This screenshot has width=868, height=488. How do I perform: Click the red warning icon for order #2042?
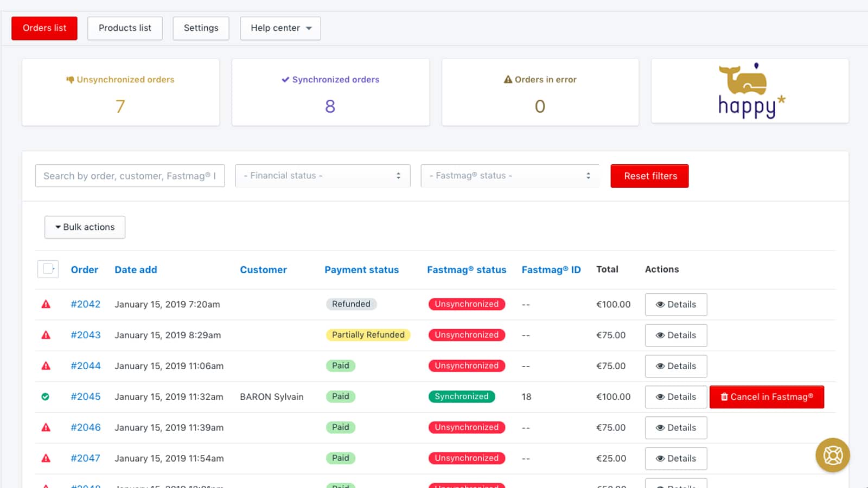click(46, 304)
